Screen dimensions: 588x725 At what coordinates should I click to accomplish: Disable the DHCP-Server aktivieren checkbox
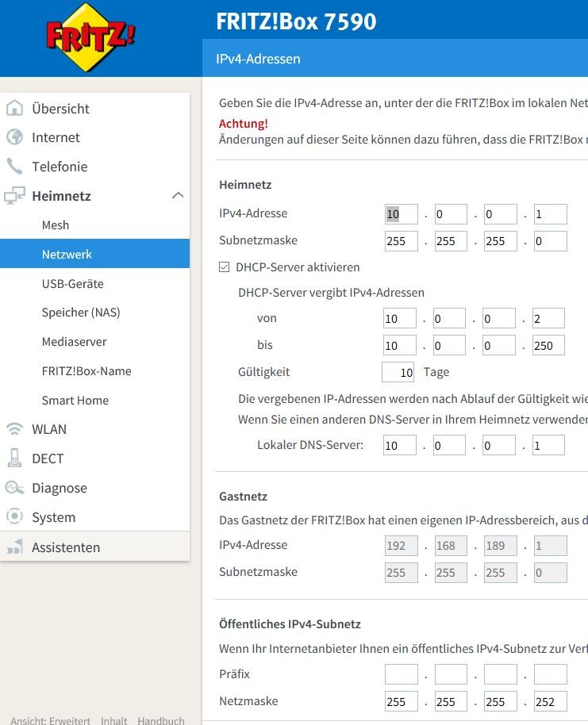225,267
